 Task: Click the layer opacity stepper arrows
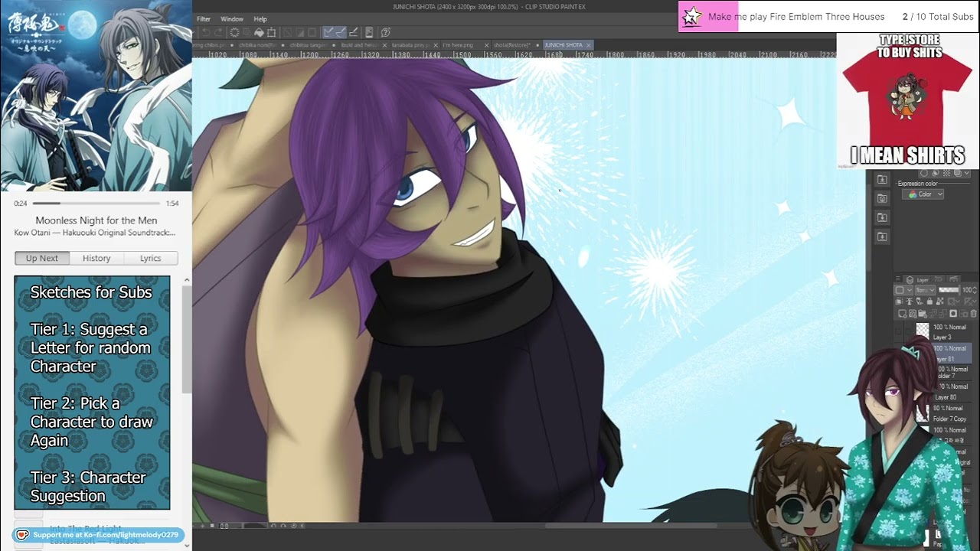click(x=975, y=291)
